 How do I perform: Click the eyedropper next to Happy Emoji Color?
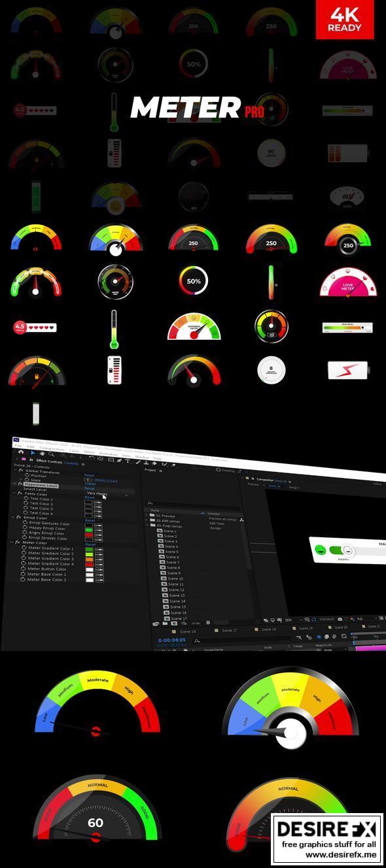point(98,530)
